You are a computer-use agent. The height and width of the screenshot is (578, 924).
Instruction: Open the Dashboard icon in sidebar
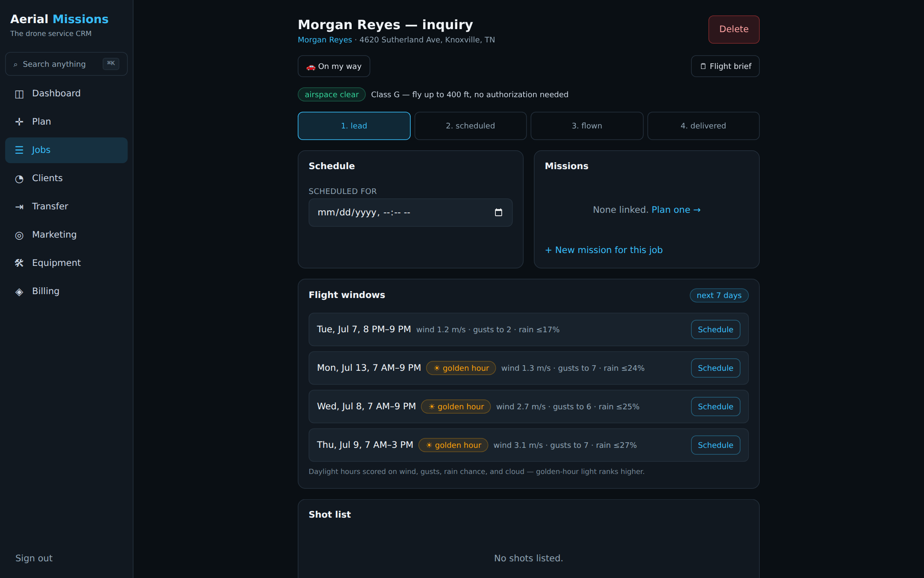click(19, 94)
